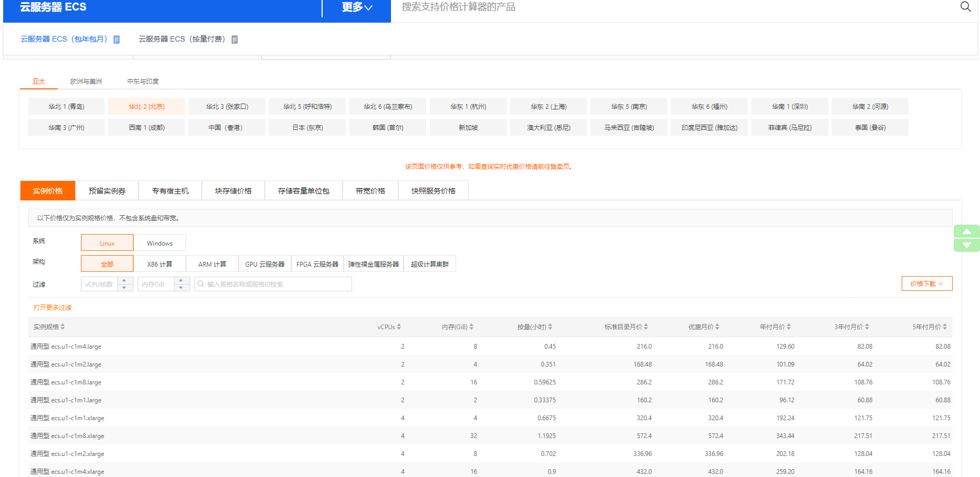Switch to 存储容量单位包 tab
The image size is (980, 477).
click(x=304, y=191)
